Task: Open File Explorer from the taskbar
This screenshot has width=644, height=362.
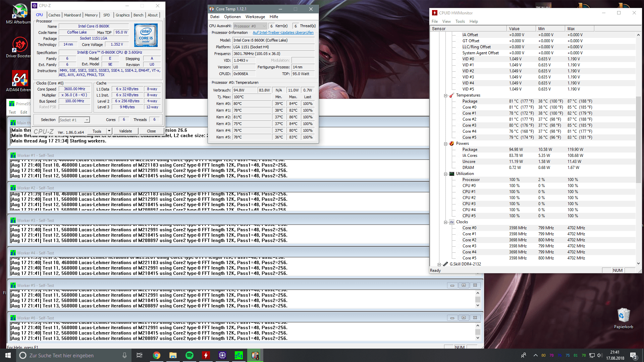Action: 173,355
